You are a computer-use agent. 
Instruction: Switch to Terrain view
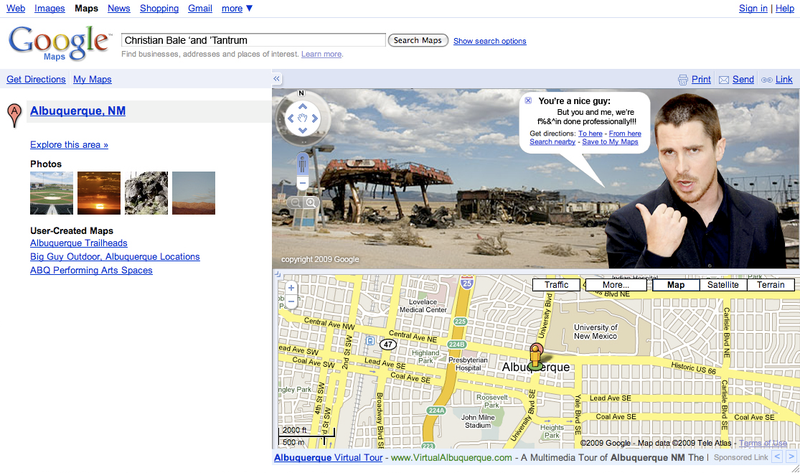(x=770, y=285)
